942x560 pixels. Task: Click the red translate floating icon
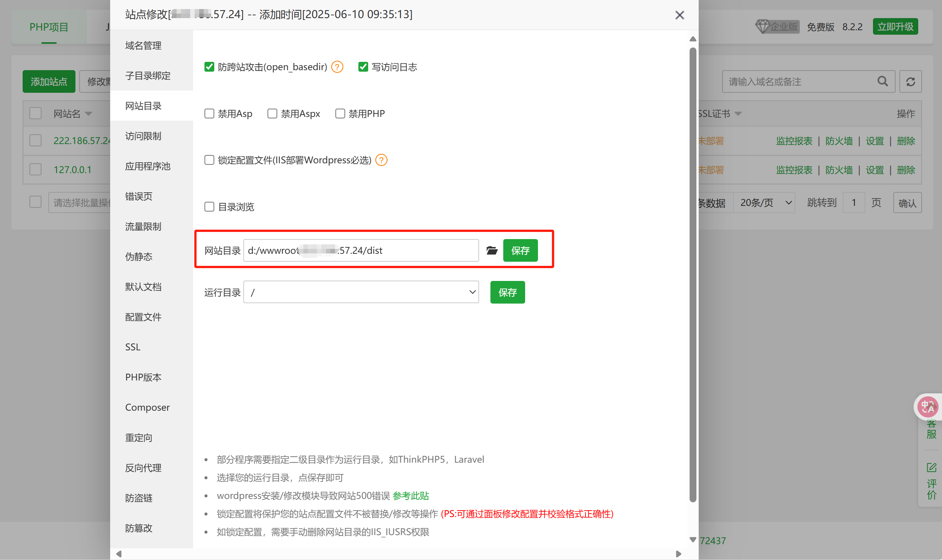click(928, 407)
